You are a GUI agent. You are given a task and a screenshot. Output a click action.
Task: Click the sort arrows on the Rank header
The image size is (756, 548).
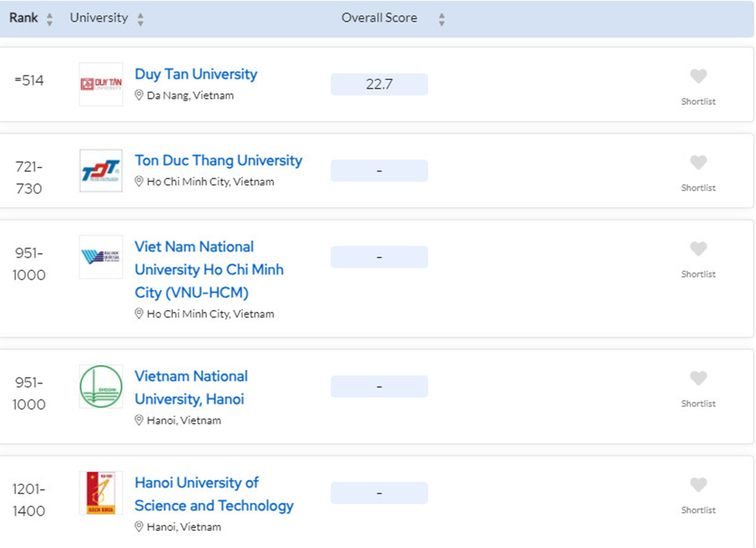[x=49, y=18]
